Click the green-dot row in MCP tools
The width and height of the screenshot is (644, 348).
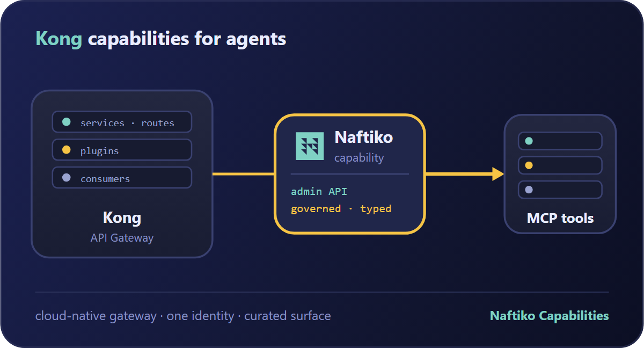click(x=560, y=141)
